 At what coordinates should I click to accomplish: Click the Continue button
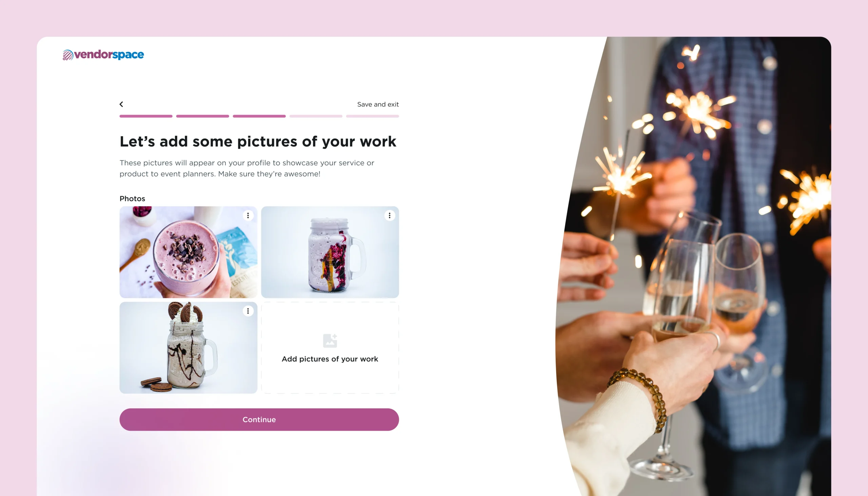tap(259, 420)
